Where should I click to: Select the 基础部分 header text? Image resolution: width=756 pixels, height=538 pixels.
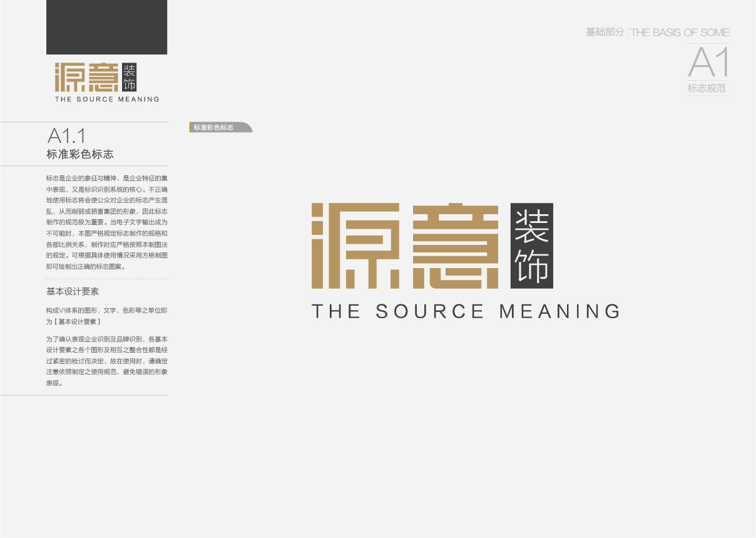pos(605,32)
